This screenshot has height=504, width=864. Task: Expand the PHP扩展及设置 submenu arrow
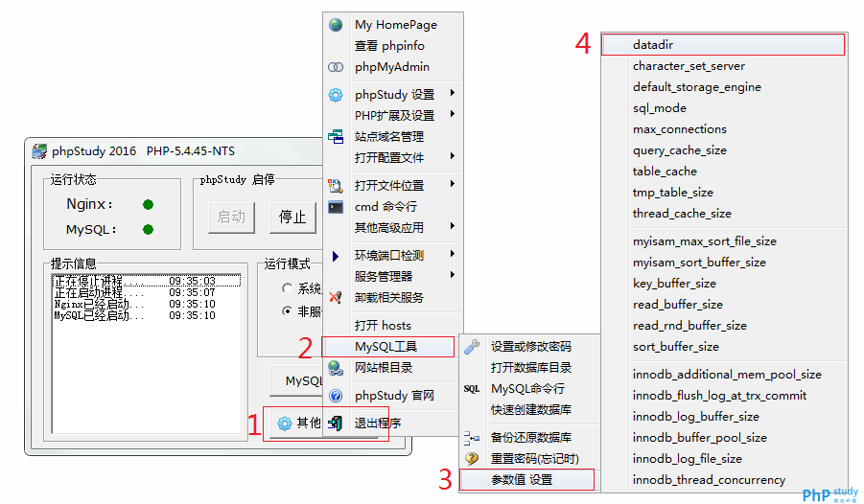[453, 114]
